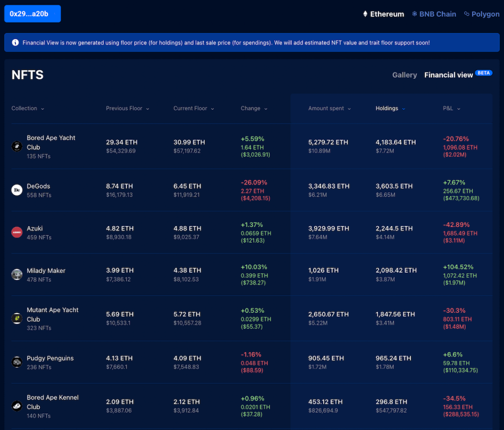Click the 135 NFTs count
This screenshot has width=504, height=430.
pos(38,156)
